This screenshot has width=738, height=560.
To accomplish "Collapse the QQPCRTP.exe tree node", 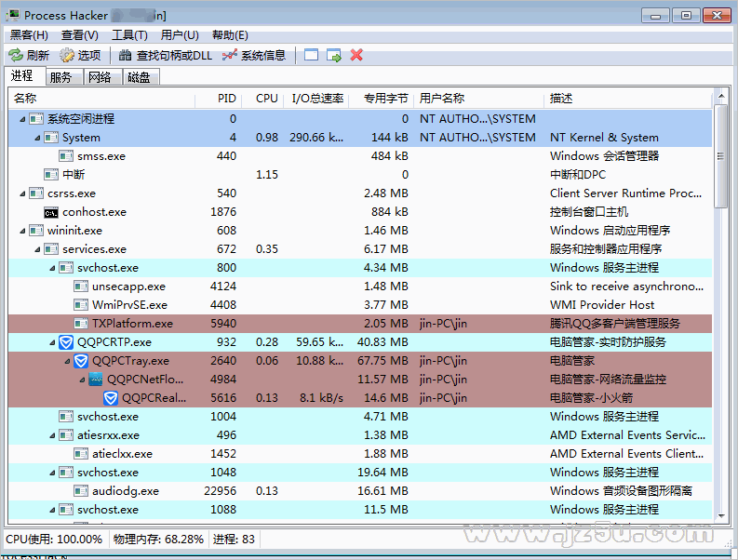I will 52,342.
